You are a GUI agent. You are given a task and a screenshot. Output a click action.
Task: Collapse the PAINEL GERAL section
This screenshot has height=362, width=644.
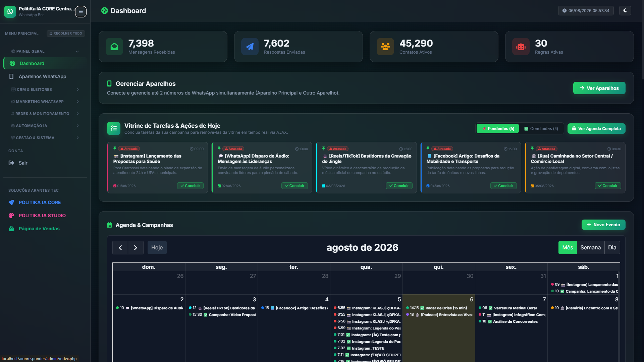[45, 51]
